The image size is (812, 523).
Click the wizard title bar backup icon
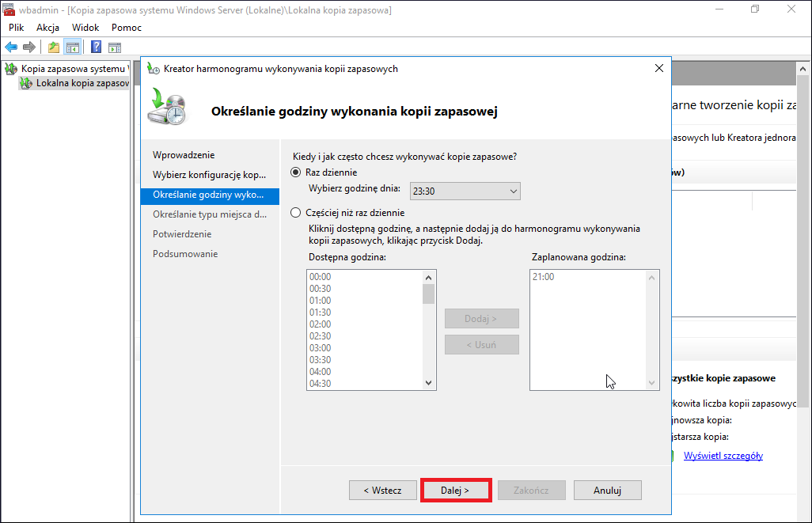[154, 68]
